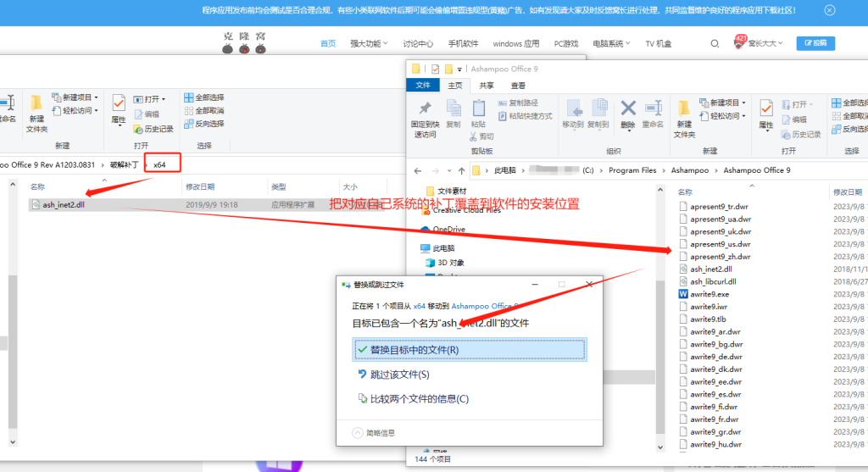Viewport: 868px width, 472px height.
Task: Open the 窝长大大 user menu
Action: pos(759,43)
